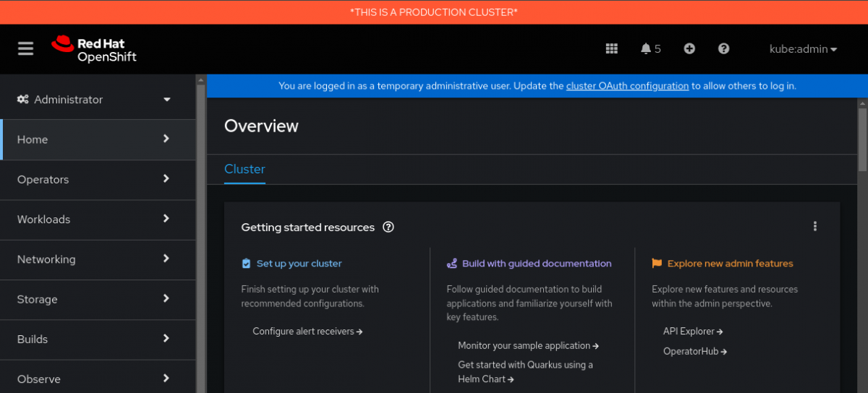This screenshot has height=393, width=868.
Task: Click the chevron next to Storage
Action: pyautogui.click(x=166, y=298)
